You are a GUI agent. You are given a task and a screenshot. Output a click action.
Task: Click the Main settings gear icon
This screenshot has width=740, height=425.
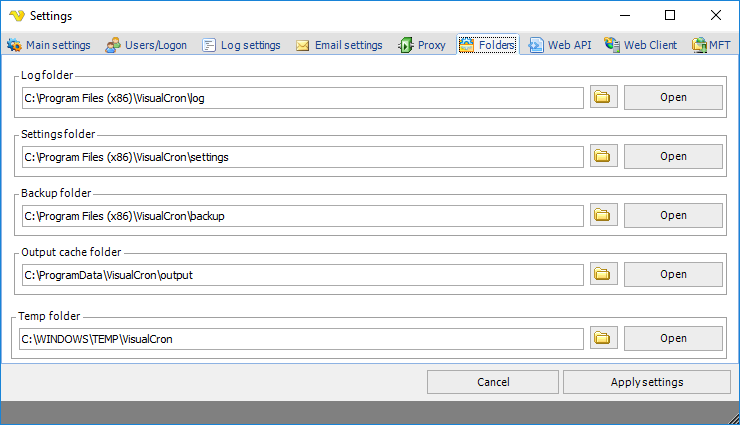click(x=14, y=45)
